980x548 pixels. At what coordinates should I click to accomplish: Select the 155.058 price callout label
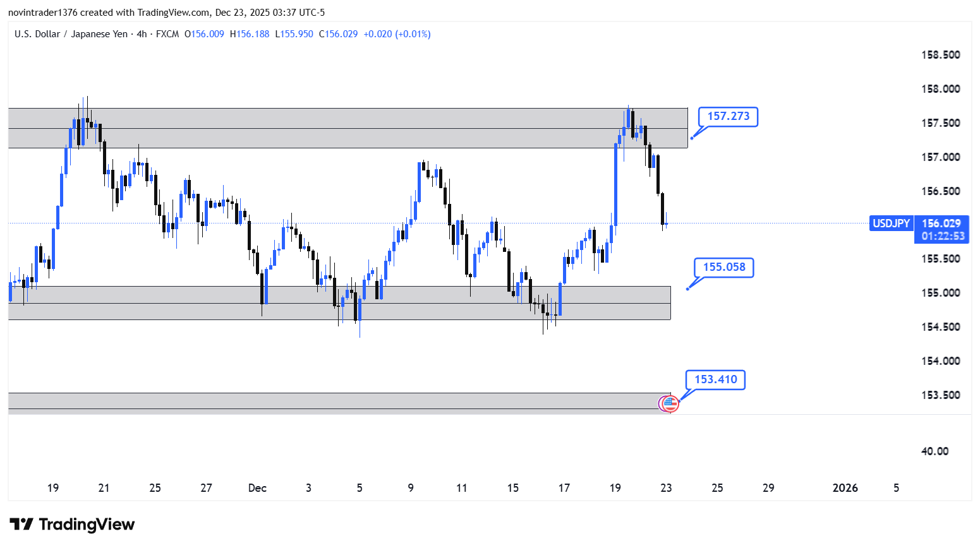723,267
